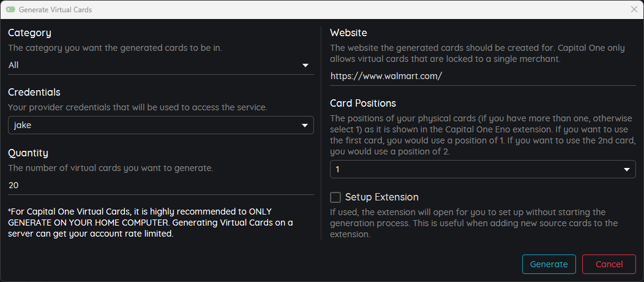
Task: Open the Credentials dropdown arrow
Action: [x=305, y=126]
